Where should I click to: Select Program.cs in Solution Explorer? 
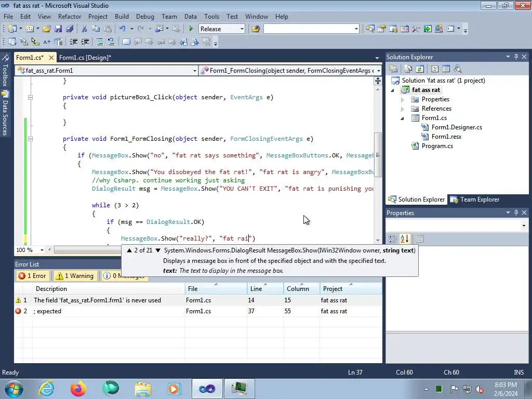[x=437, y=146]
